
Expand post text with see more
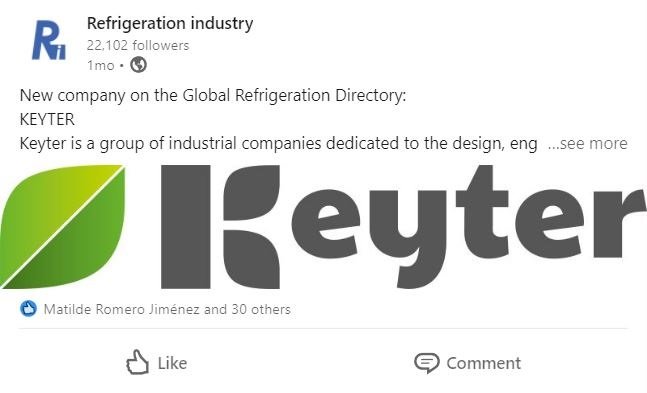click(x=588, y=144)
